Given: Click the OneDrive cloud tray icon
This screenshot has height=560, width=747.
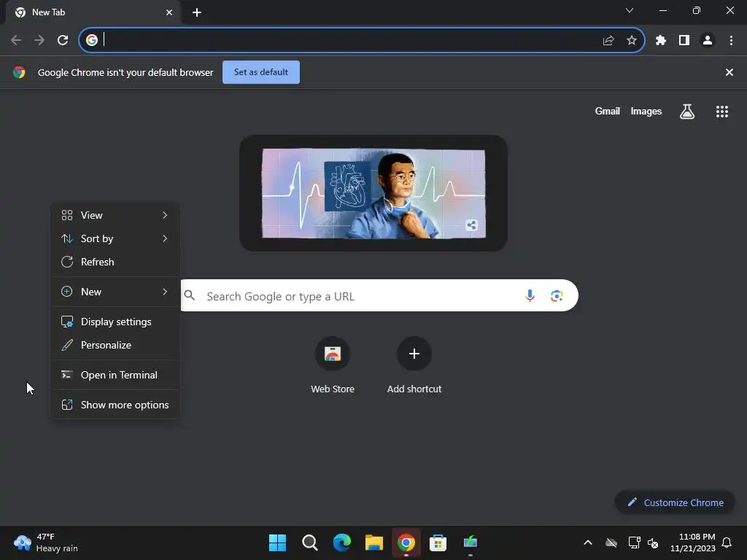Looking at the screenshot, I should pos(611,542).
